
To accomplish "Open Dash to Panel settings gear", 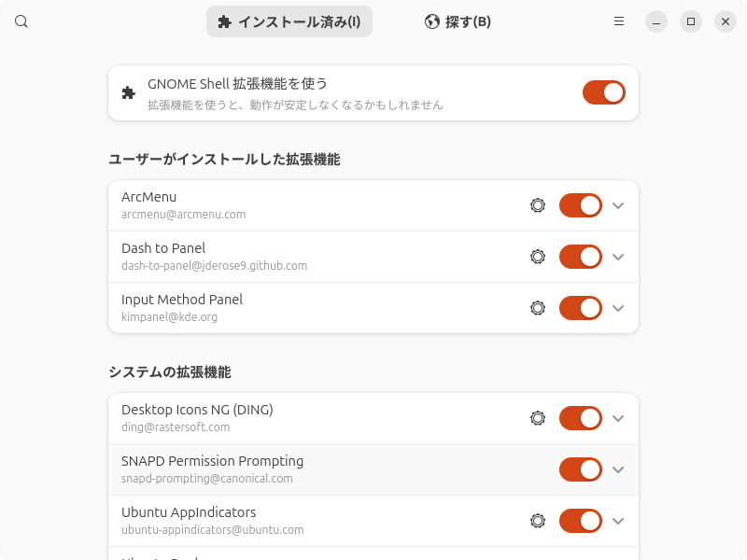I will [x=538, y=257].
